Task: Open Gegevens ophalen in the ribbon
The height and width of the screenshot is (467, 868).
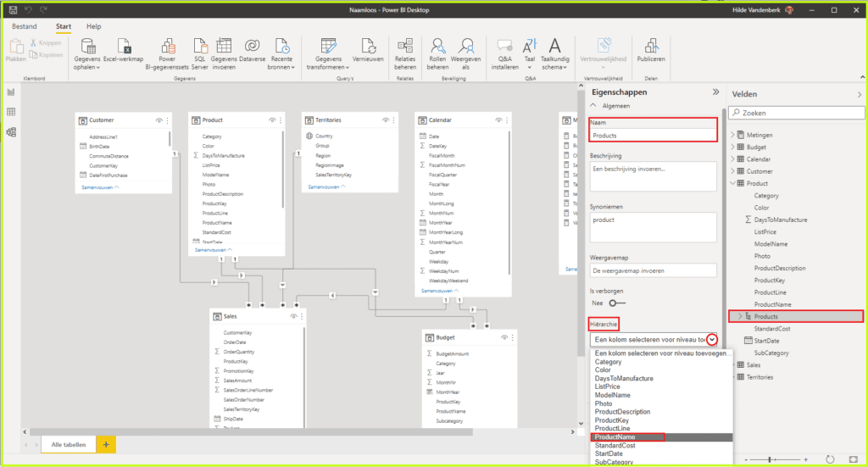Action: tap(87, 53)
